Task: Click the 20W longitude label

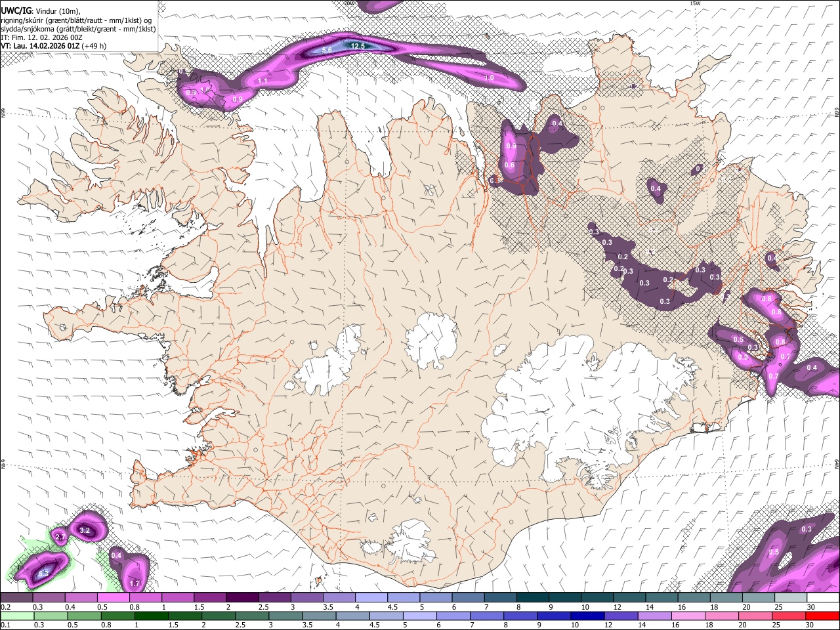Action: tap(349, 3)
